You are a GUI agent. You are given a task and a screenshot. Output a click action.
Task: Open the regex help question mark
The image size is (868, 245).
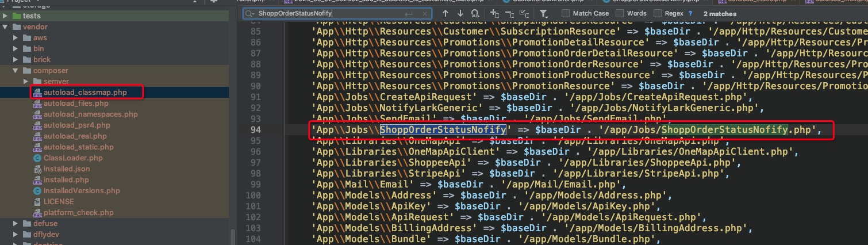pyautogui.click(x=690, y=13)
